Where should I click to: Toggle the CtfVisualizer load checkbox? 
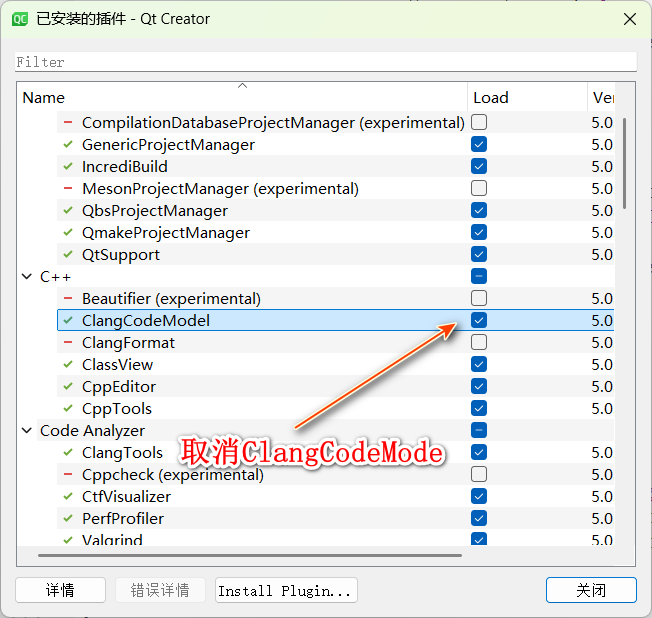(x=479, y=496)
